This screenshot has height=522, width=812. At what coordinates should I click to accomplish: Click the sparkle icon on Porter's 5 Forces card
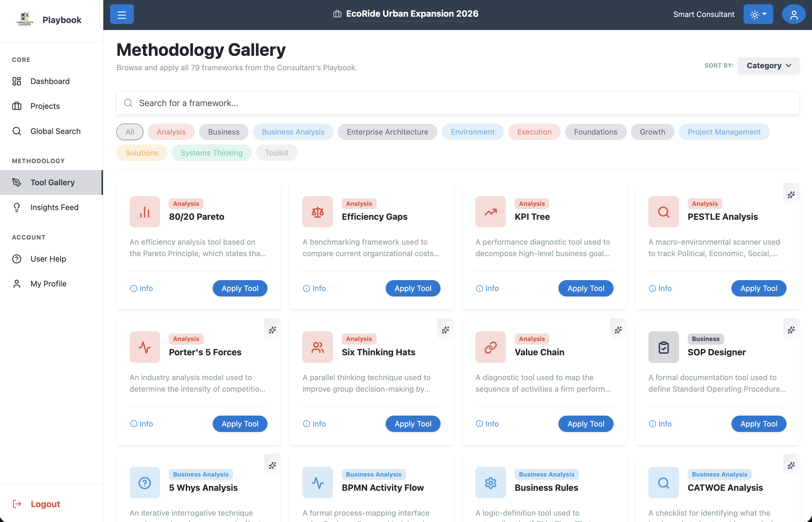click(x=272, y=330)
